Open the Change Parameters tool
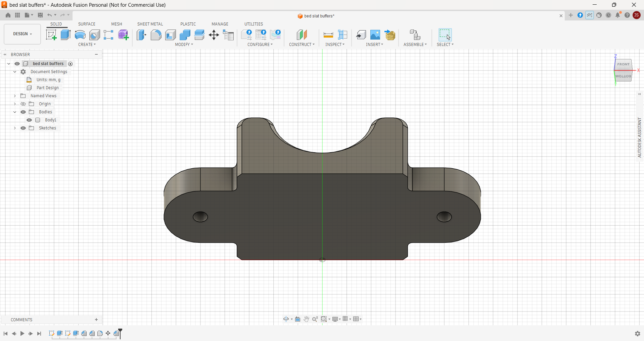This screenshot has height=341, width=644. point(228,35)
